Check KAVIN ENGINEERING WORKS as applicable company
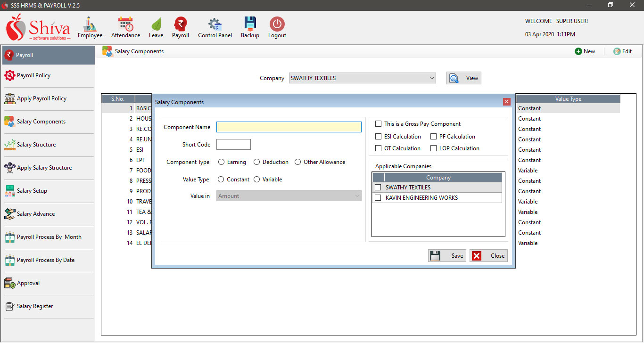 pyautogui.click(x=378, y=197)
